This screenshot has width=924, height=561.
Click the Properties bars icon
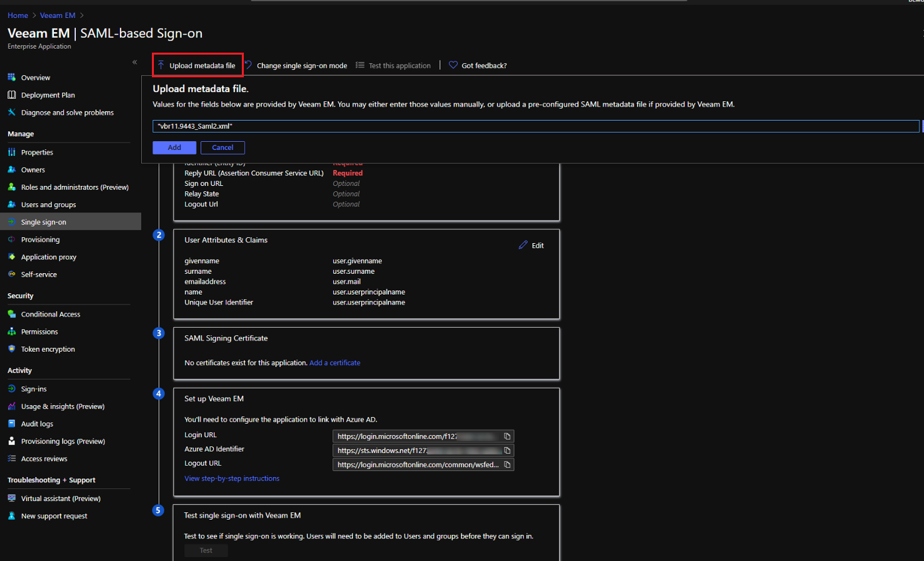tap(11, 152)
